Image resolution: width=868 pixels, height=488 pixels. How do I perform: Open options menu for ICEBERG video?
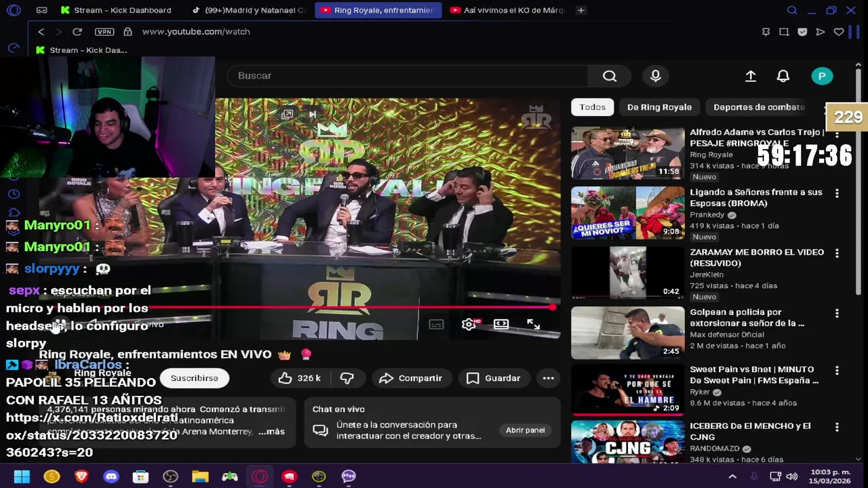pyautogui.click(x=837, y=428)
